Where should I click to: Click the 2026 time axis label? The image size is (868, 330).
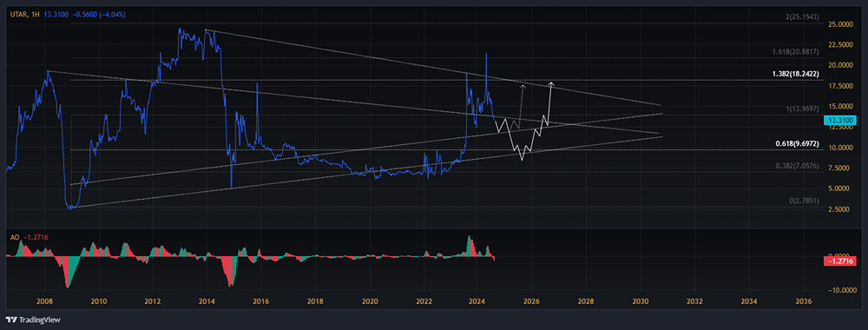click(x=531, y=301)
